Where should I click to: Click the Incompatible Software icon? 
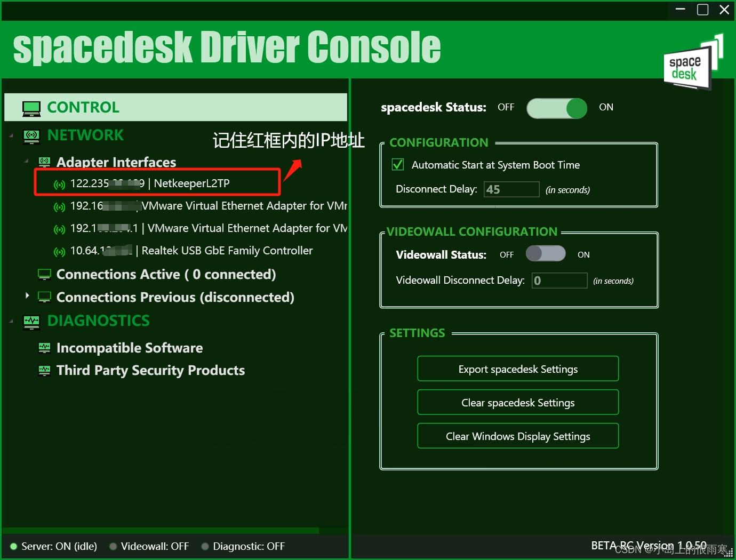click(44, 348)
